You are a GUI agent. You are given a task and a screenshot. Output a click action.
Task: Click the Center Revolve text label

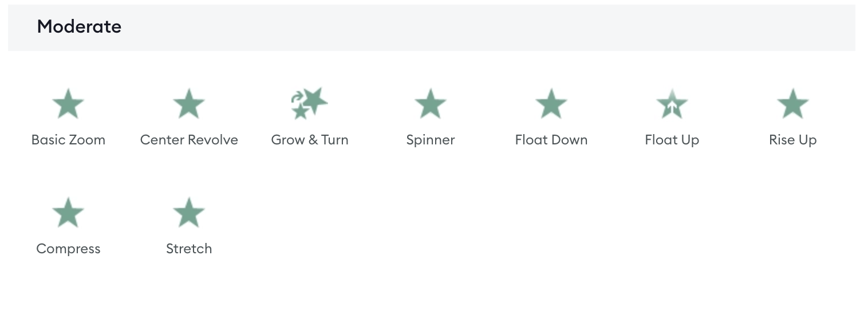(x=189, y=140)
